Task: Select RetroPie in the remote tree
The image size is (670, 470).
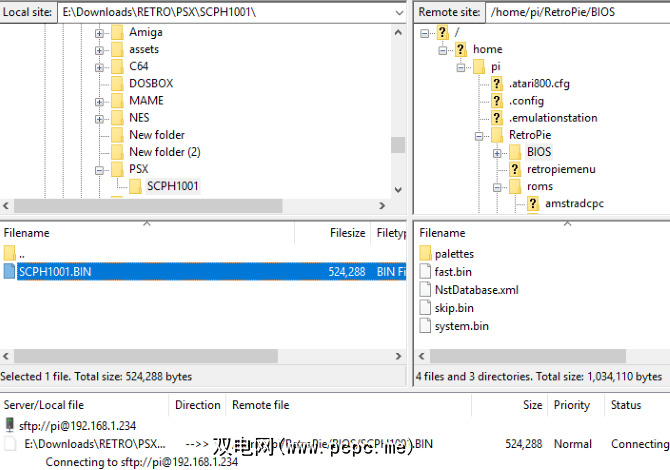Action: click(530, 135)
